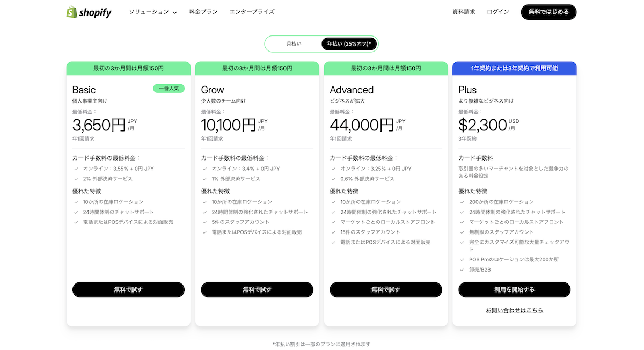Click the Plus card カード手数料 heading
This screenshot has height=350, width=644.
(x=475, y=158)
